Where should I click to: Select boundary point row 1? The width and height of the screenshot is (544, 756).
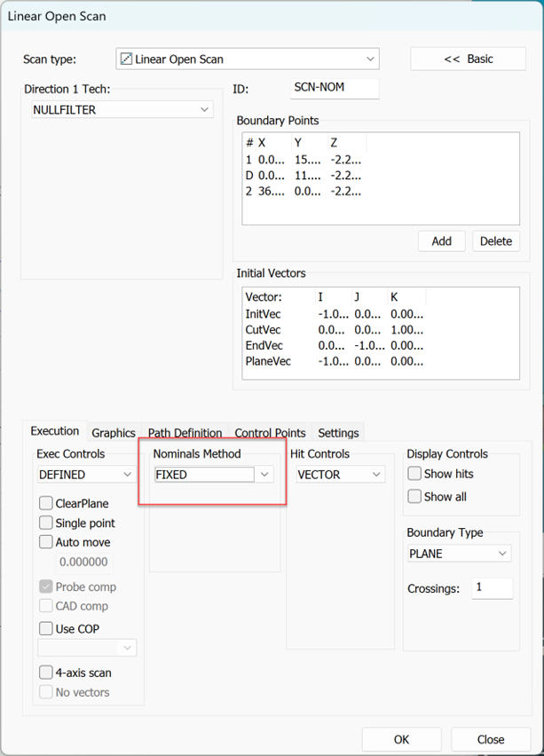click(x=304, y=160)
